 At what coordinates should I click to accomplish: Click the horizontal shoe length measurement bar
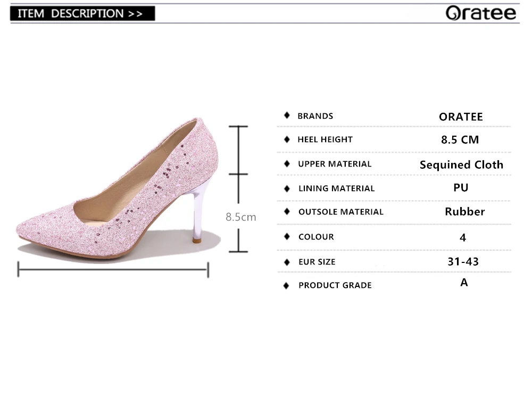tap(113, 269)
